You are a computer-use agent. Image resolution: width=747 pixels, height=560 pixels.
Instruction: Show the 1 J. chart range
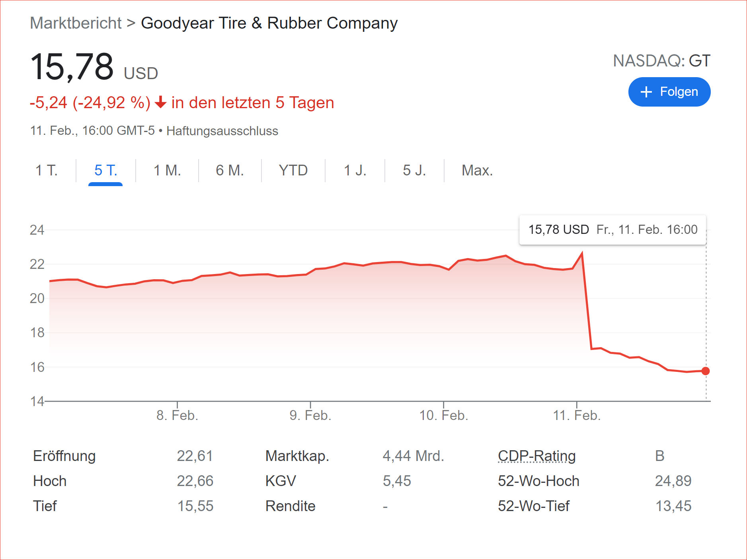[355, 170]
